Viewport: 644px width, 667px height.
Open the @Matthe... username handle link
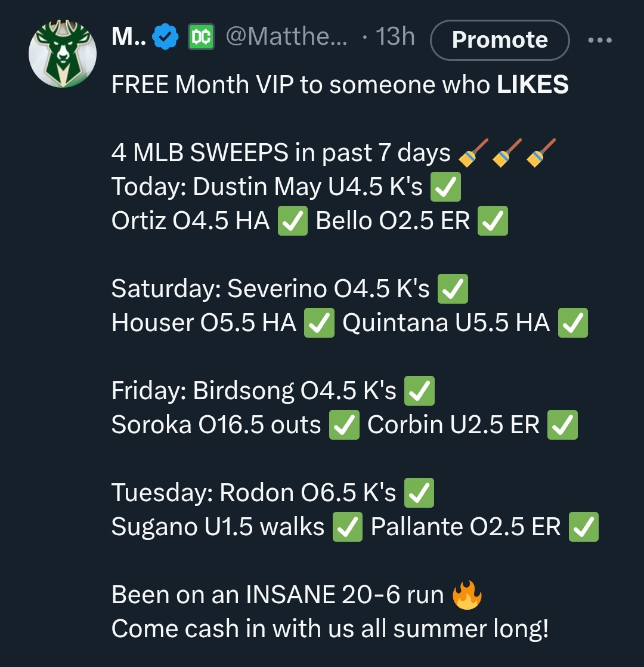[286, 36]
